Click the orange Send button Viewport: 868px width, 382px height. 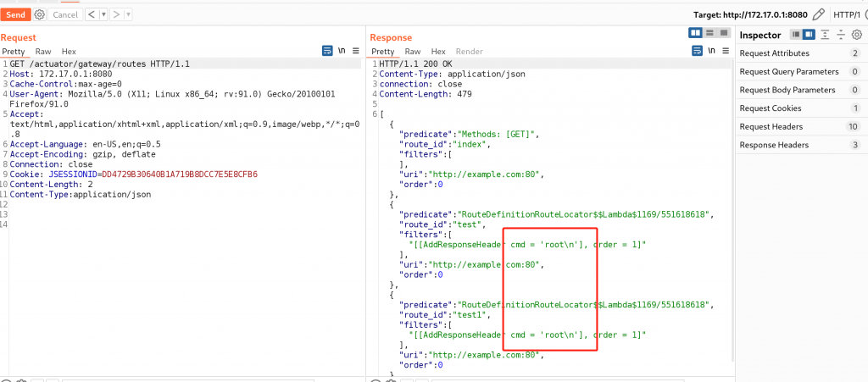tap(15, 15)
